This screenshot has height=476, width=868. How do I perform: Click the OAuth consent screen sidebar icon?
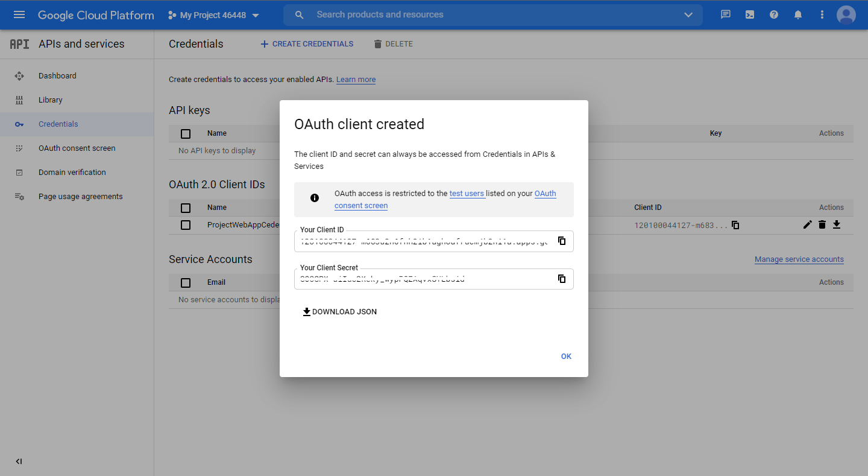[x=19, y=148]
